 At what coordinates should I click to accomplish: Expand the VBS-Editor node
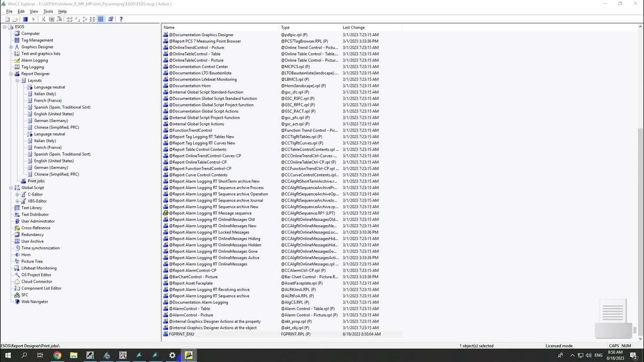(x=17, y=201)
